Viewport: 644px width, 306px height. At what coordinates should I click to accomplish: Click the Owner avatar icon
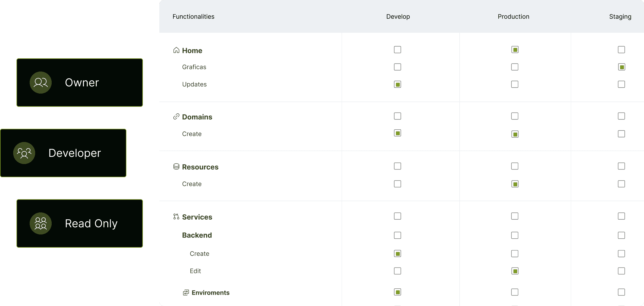40,82
